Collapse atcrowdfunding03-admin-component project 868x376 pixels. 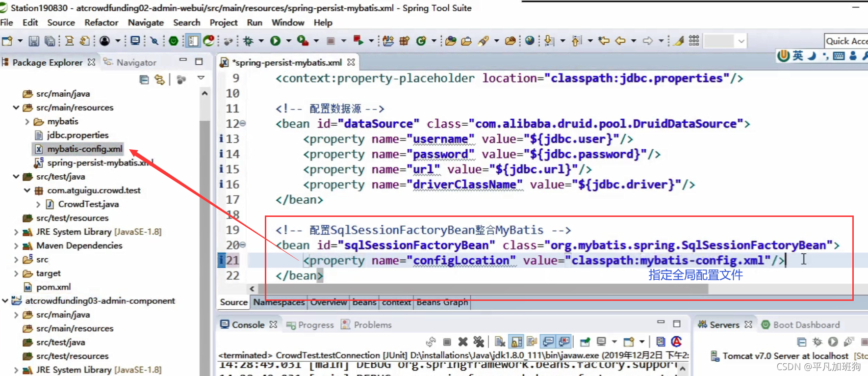(5, 301)
